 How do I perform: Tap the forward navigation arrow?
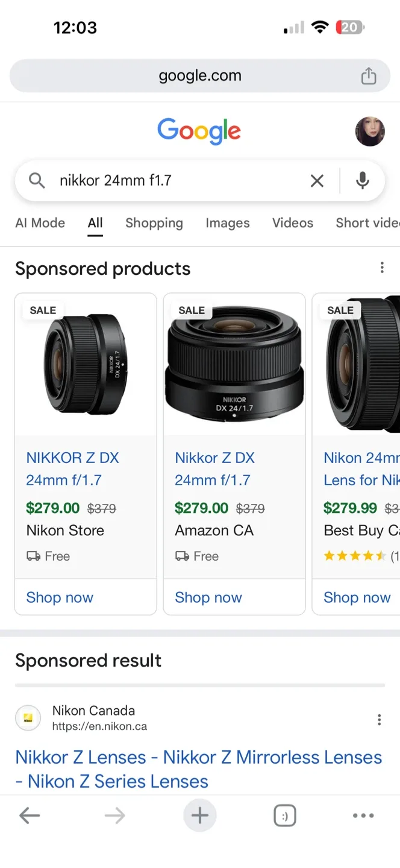tap(114, 815)
